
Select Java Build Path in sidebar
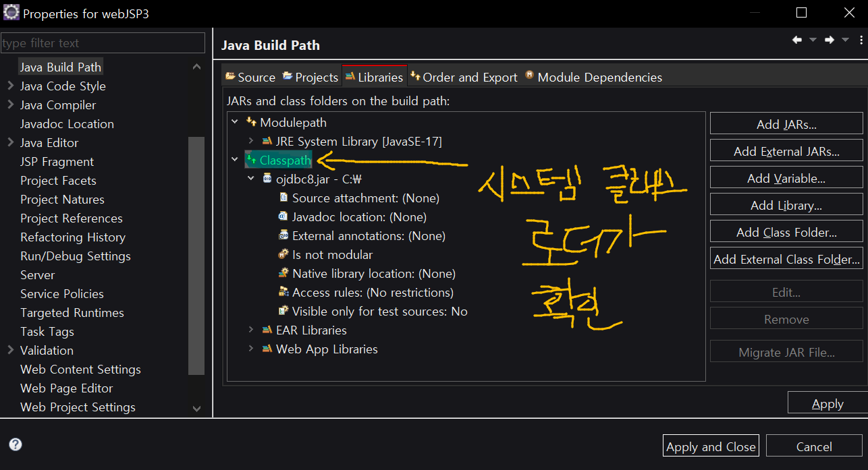[x=61, y=67]
